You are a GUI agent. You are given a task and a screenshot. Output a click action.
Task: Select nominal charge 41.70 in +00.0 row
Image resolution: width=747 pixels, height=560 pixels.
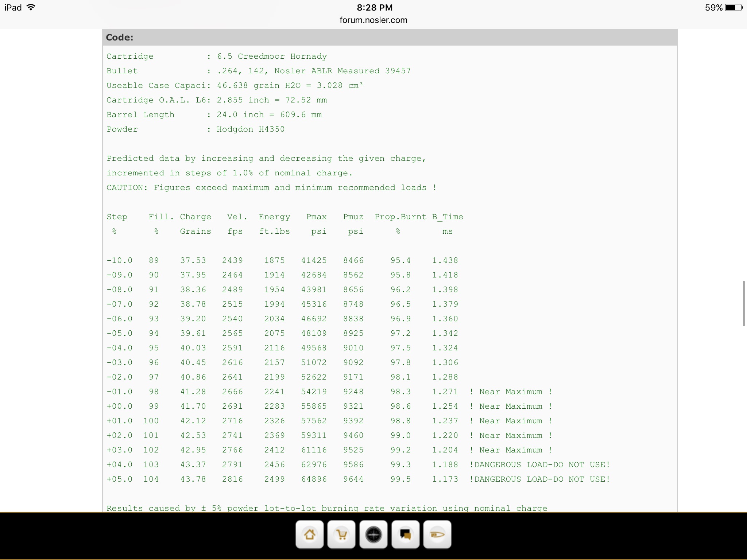click(x=193, y=407)
